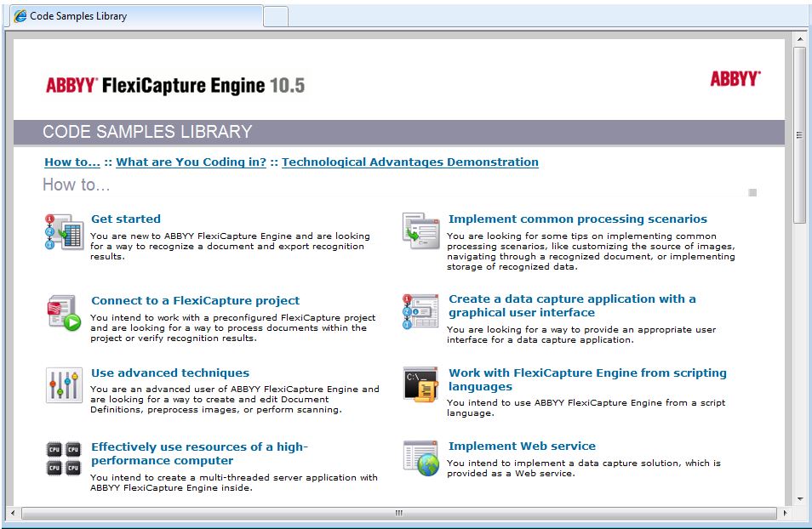This screenshot has height=529, width=812.
Task: Click the graphical user interface application icon
Action: click(x=420, y=311)
